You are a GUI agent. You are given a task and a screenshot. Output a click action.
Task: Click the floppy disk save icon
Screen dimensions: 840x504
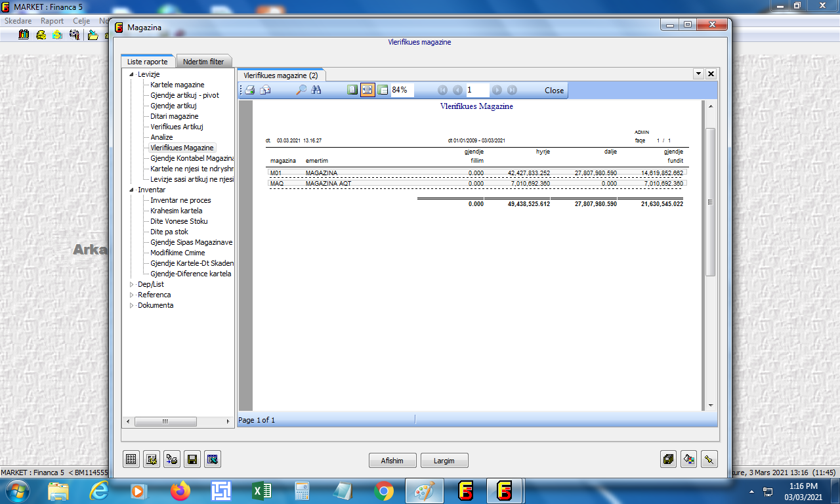click(192, 460)
